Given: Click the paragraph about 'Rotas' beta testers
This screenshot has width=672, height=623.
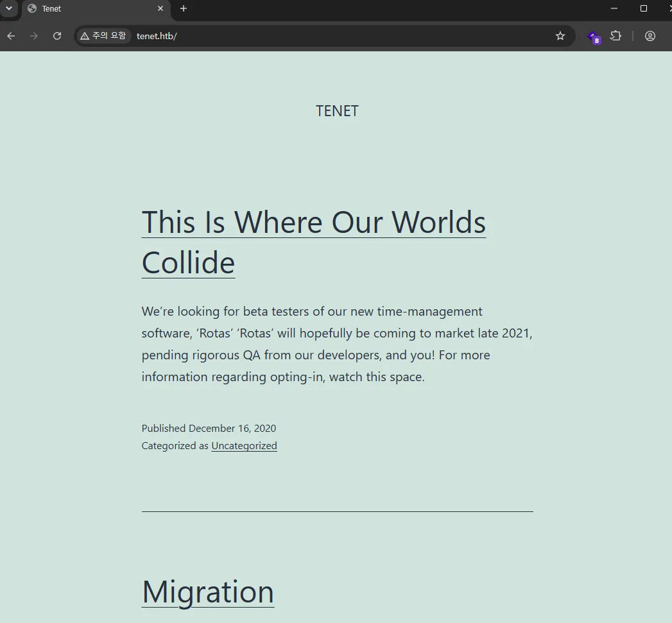Looking at the screenshot, I should click(x=338, y=344).
